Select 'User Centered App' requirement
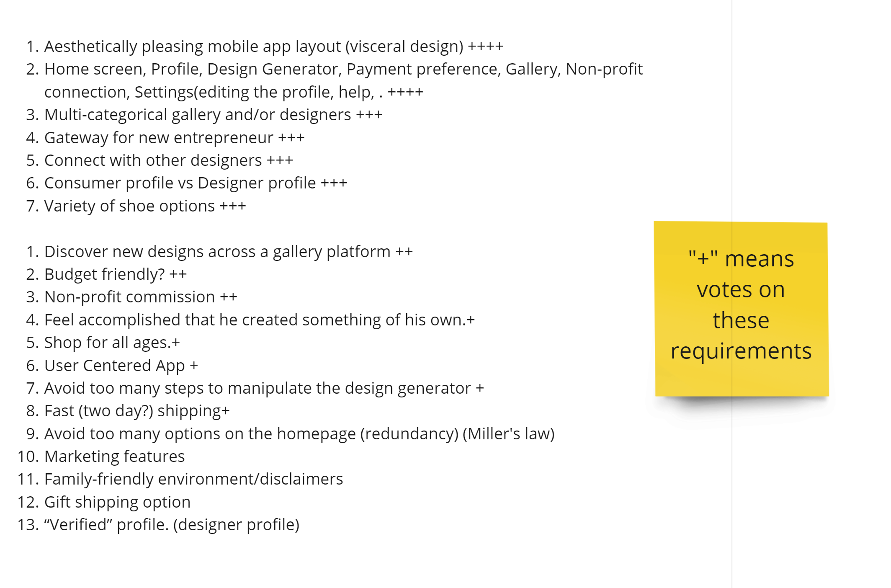 click(x=121, y=366)
